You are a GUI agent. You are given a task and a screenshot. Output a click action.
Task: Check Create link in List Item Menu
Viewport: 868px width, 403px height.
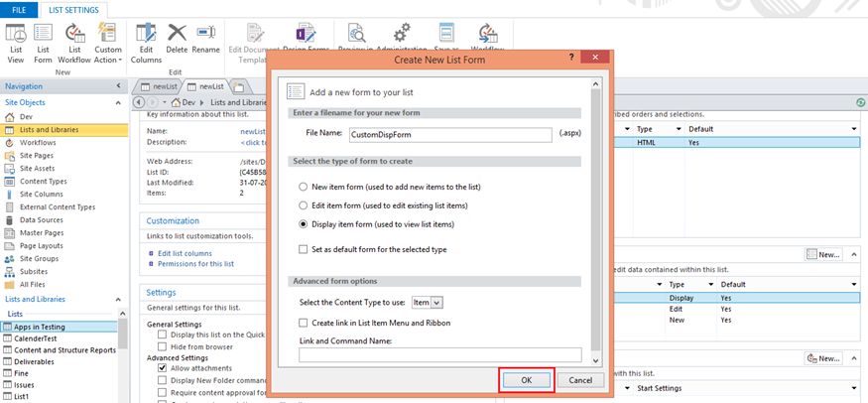[x=303, y=323]
